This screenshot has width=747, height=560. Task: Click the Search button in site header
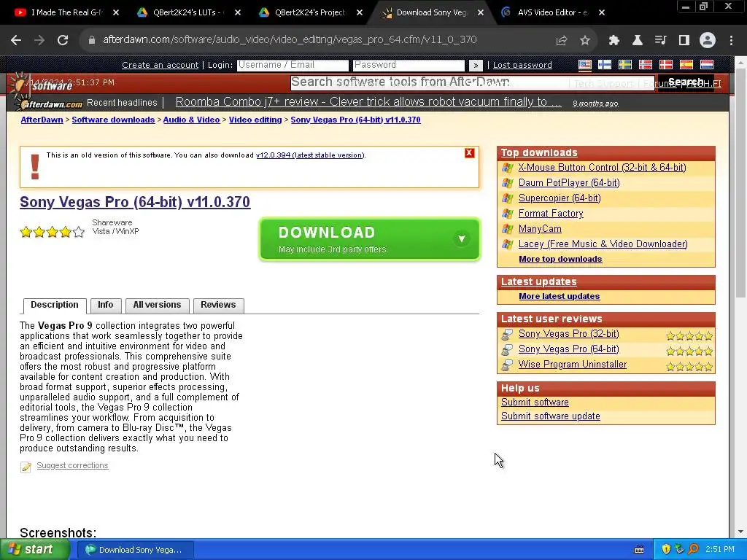686,82
